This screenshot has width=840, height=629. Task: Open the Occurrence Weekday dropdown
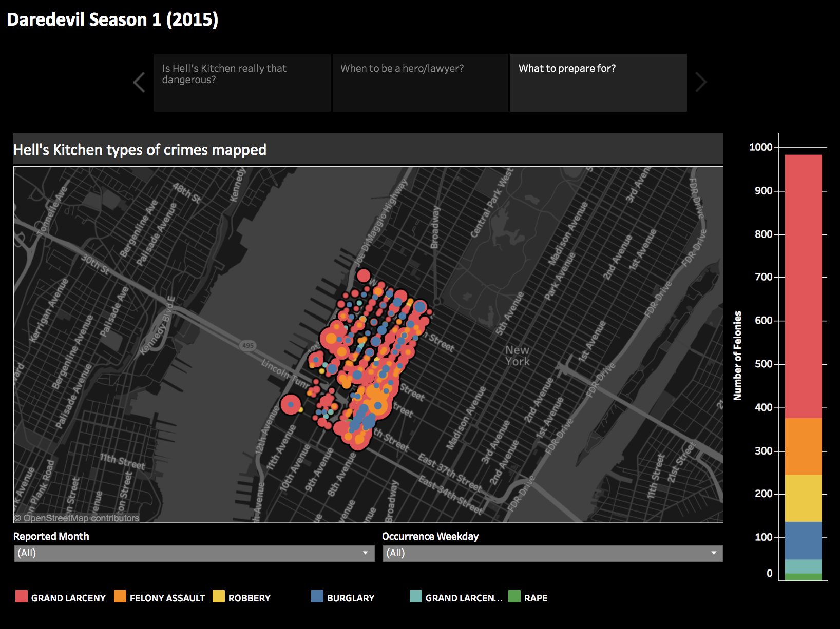coord(552,553)
